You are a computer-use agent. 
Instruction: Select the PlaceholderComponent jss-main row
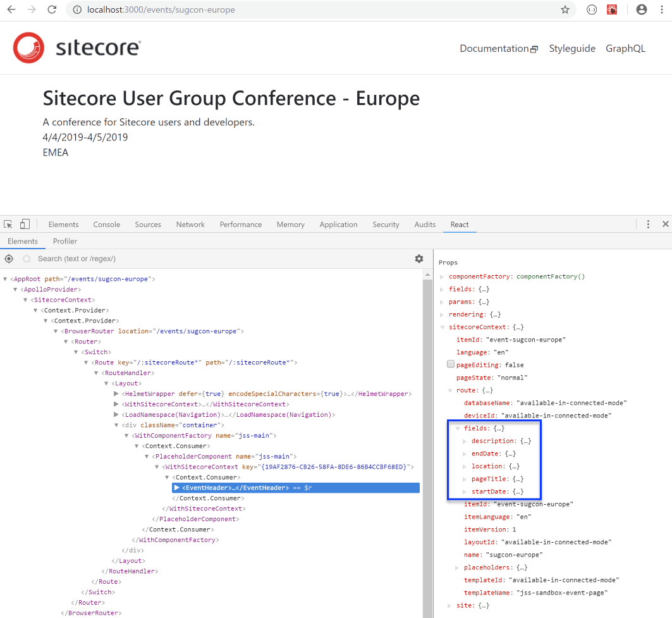coord(224,456)
